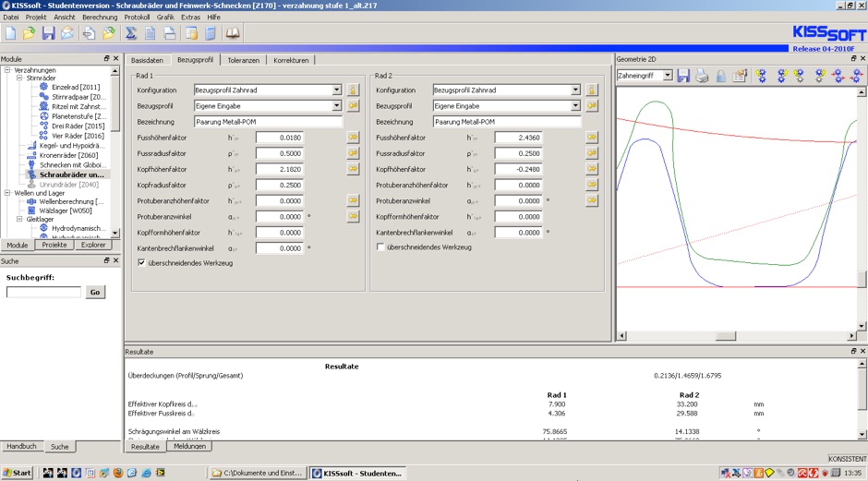Screen dimensions: 868x481
Task: Select Einzelrad [Z011] module
Action: 76,87
